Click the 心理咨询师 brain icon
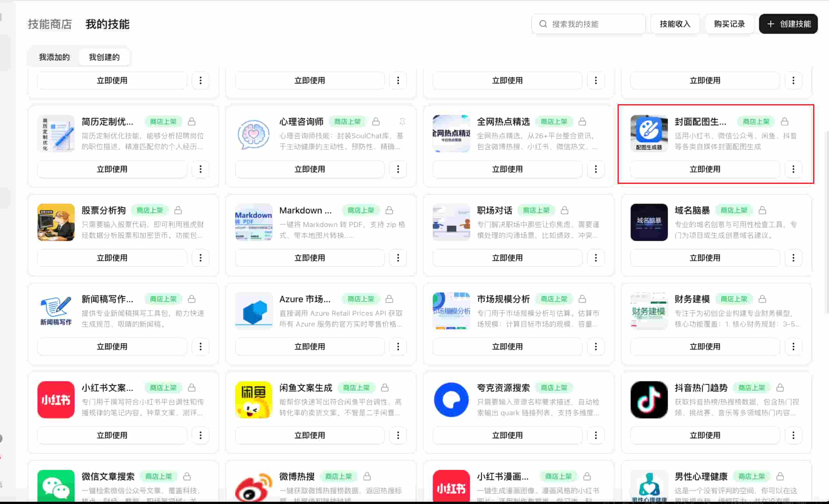 253,134
